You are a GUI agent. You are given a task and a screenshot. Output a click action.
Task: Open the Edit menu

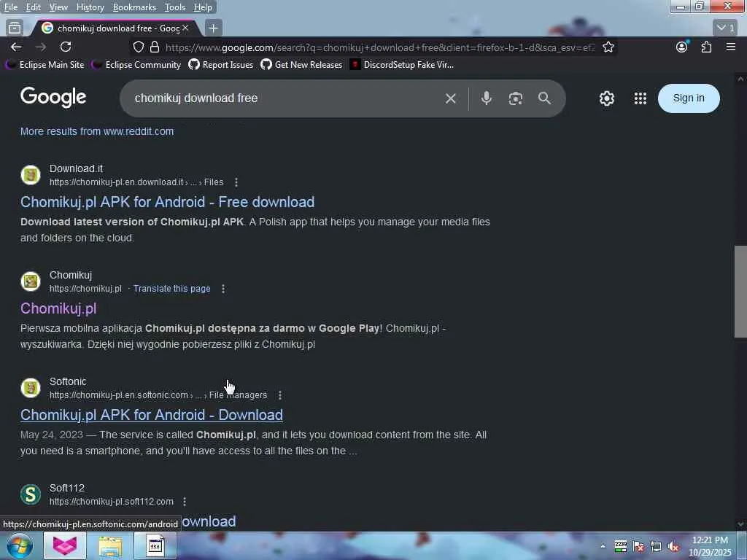33,7
